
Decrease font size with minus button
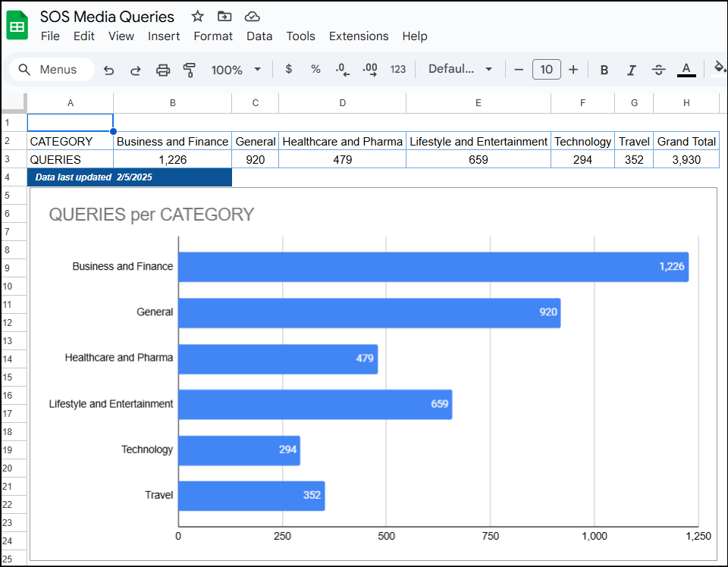coord(519,70)
